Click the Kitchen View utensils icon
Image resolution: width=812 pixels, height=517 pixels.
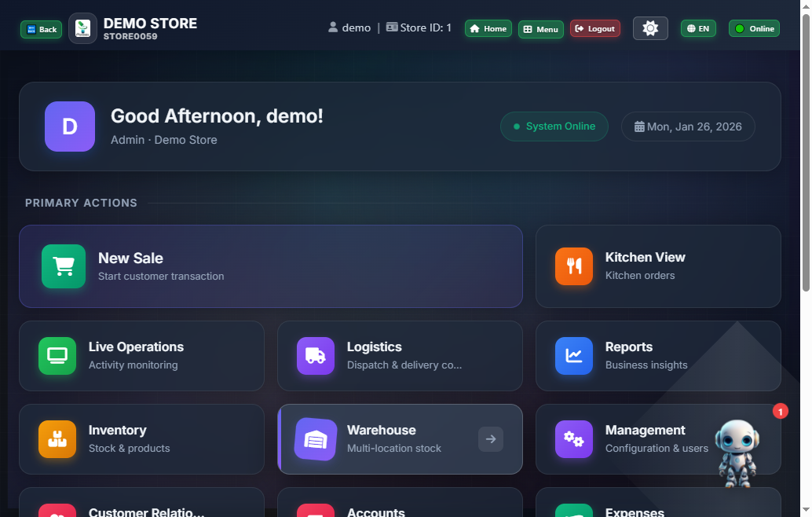(574, 266)
